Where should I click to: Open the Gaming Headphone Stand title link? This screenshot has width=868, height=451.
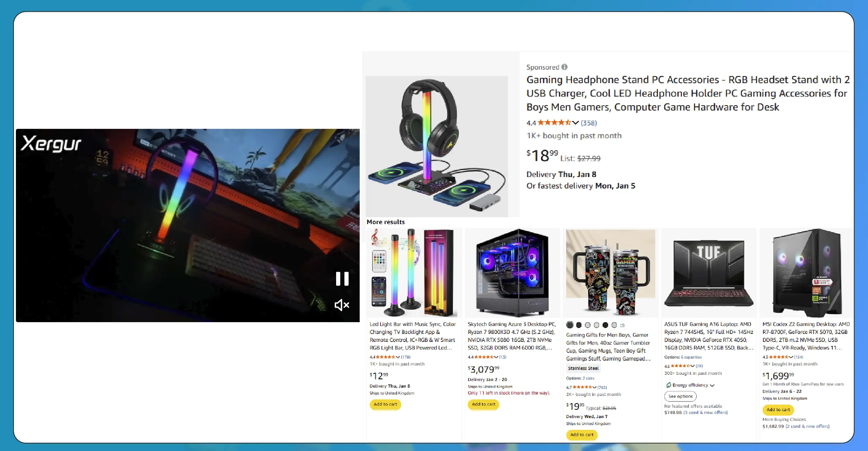687,93
